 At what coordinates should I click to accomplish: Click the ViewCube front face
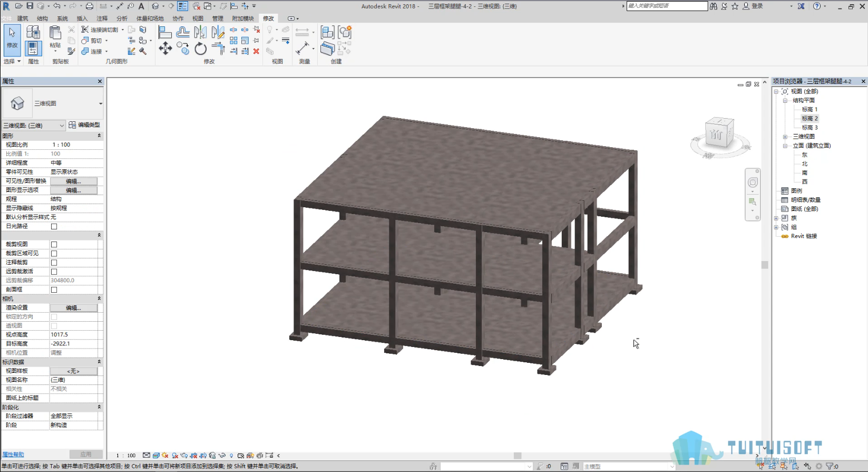[x=716, y=135]
